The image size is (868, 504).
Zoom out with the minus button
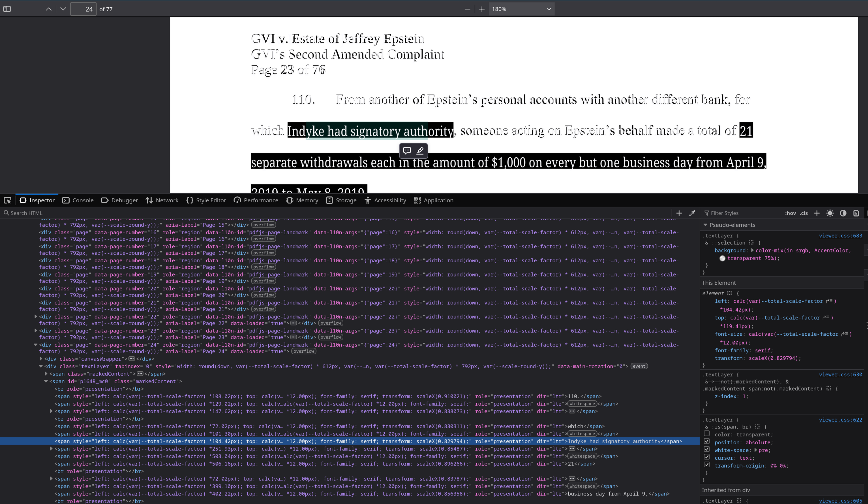467,9
